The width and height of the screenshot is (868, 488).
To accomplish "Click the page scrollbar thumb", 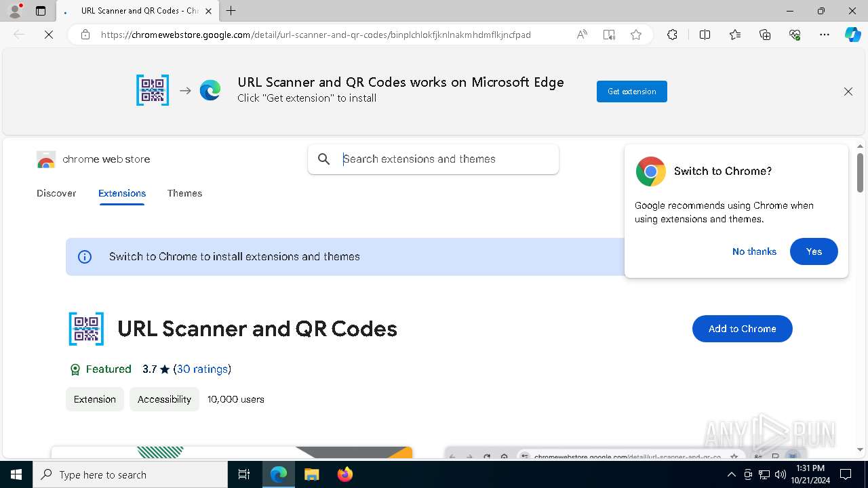I will pos(860,172).
